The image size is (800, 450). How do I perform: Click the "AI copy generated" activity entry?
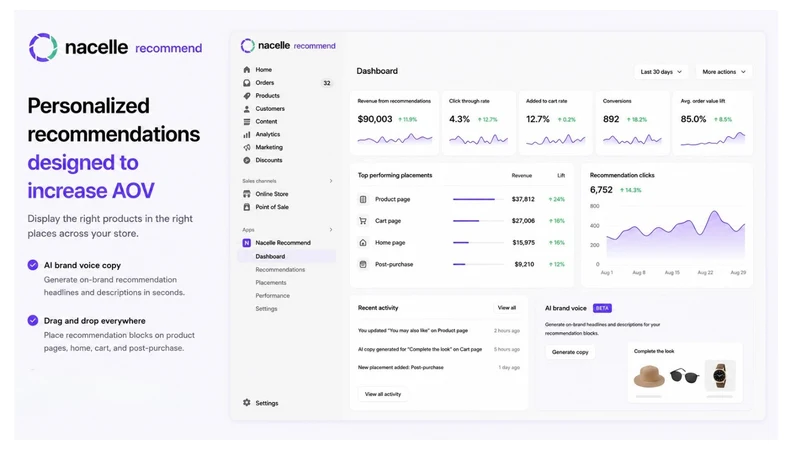tap(420, 349)
